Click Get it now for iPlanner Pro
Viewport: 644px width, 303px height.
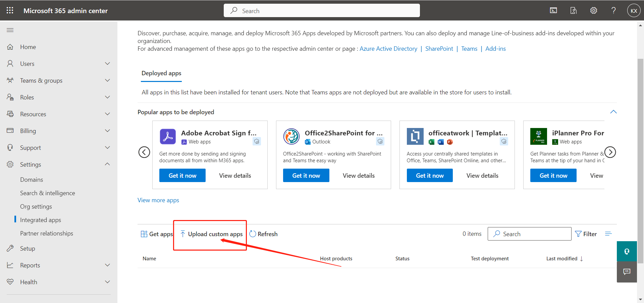pos(553,175)
